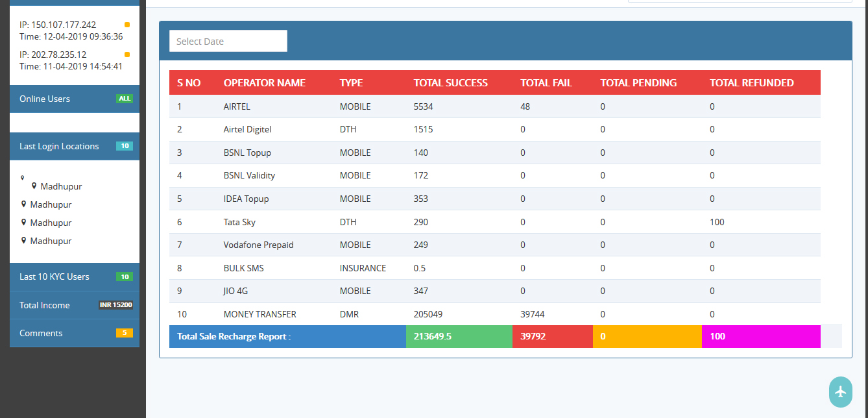Viewport: 868px width, 418px height.
Task: Select the MONEY TRANSFER operator name
Action: click(260, 314)
